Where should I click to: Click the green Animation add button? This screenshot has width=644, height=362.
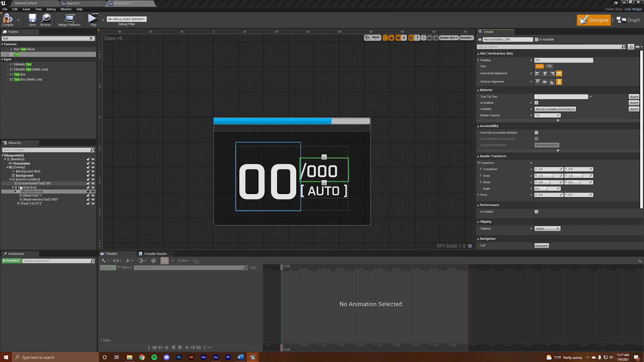(x=11, y=261)
